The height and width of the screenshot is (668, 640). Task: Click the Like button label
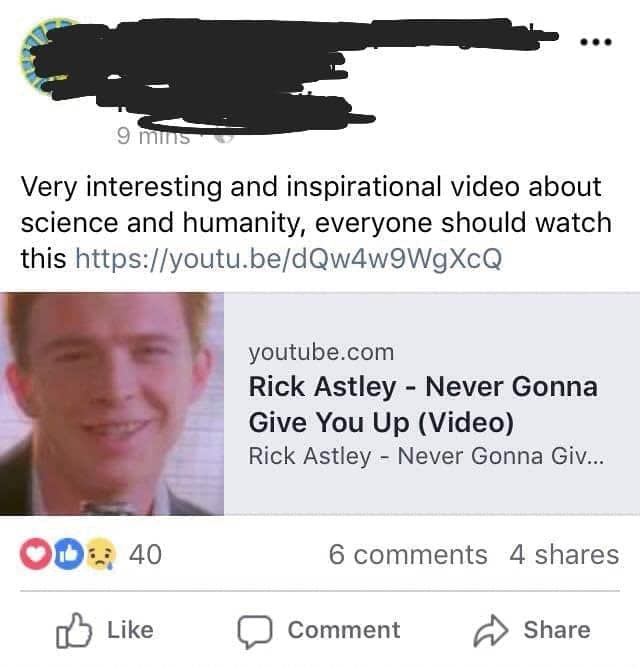pyautogui.click(x=130, y=630)
